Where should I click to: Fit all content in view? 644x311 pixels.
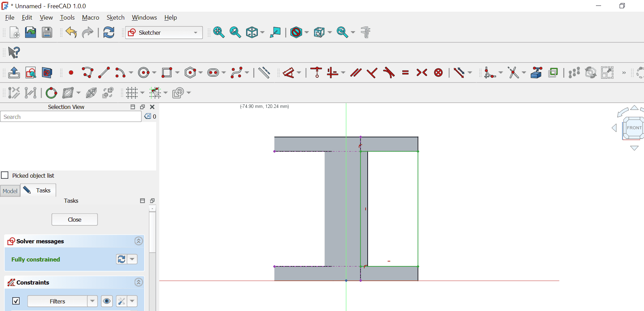[x=219, y=33]
